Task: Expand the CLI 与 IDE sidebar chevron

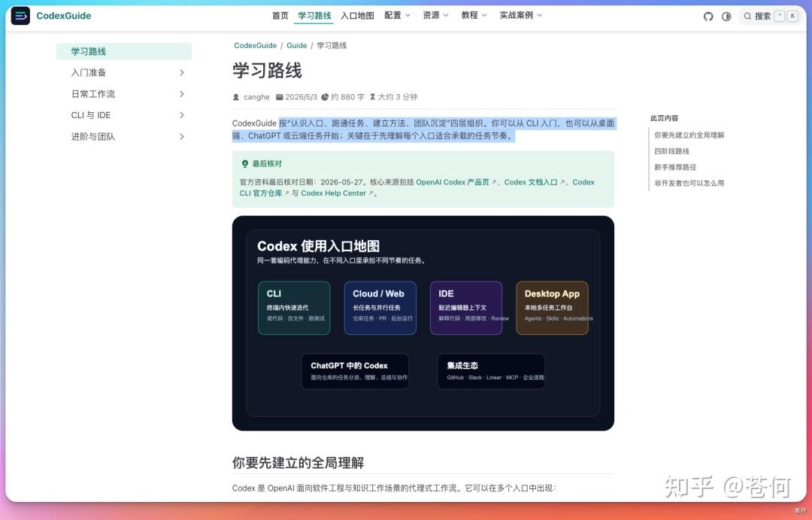Action: click(x=182, y=115)
